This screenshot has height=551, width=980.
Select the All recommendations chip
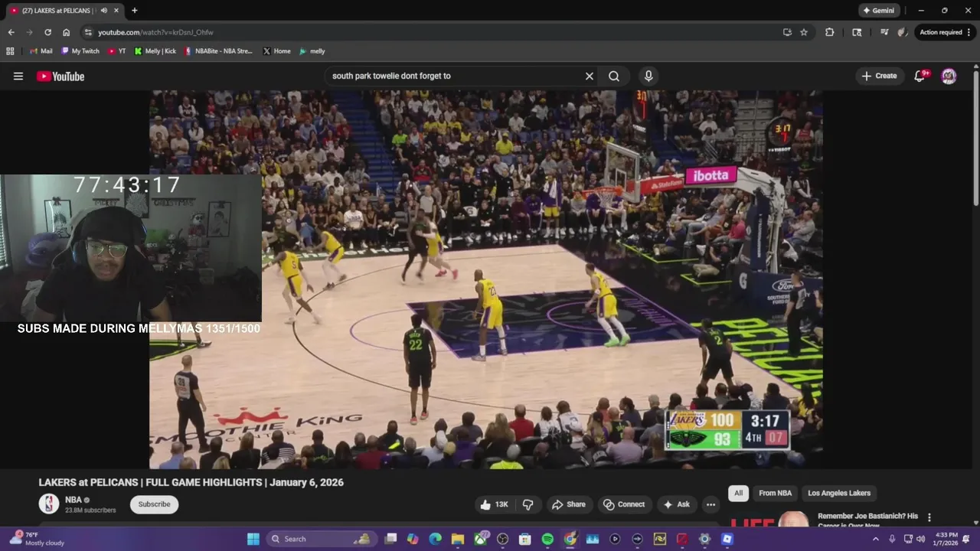point(738,493)
